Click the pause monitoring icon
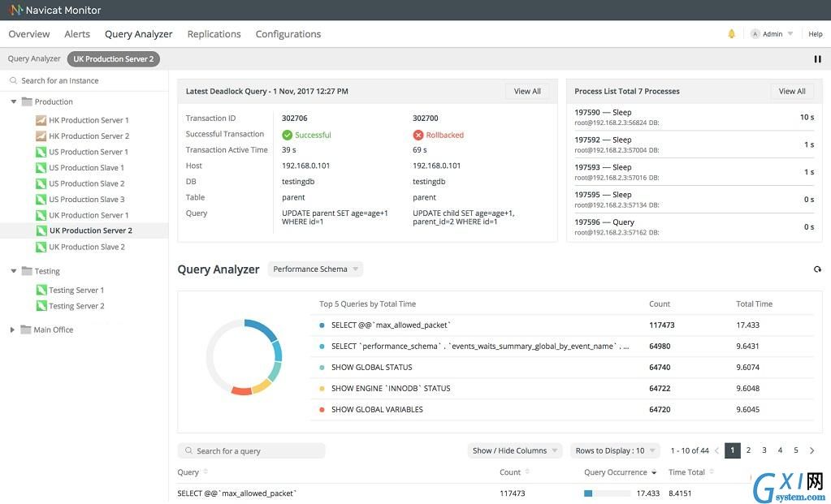This screenshot has width=831, height=504. [x=818, y=59]
